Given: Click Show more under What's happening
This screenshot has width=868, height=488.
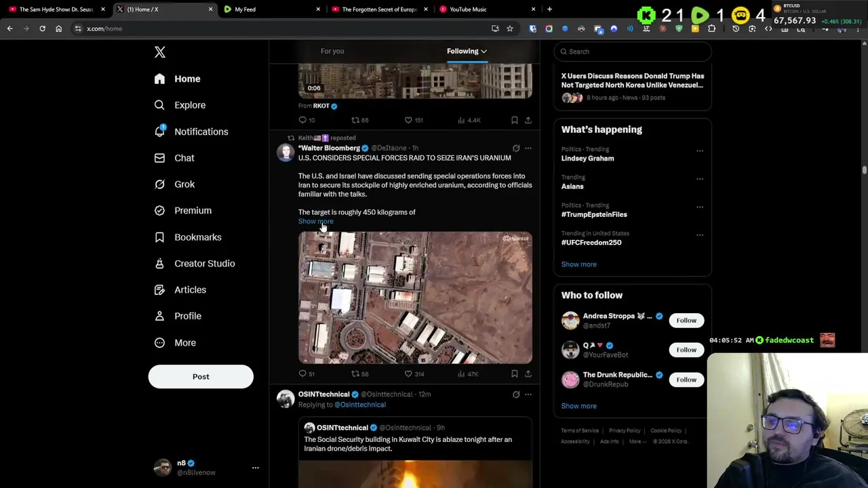Looking at the screenshot, I should tap(579, 264).
